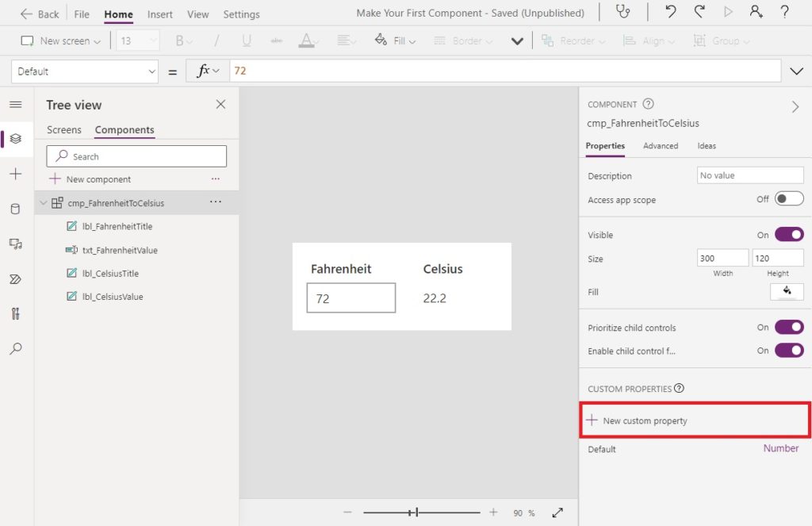
Task: Open Tree view layers icon in sidebar
Action: [x=16, y=139]
